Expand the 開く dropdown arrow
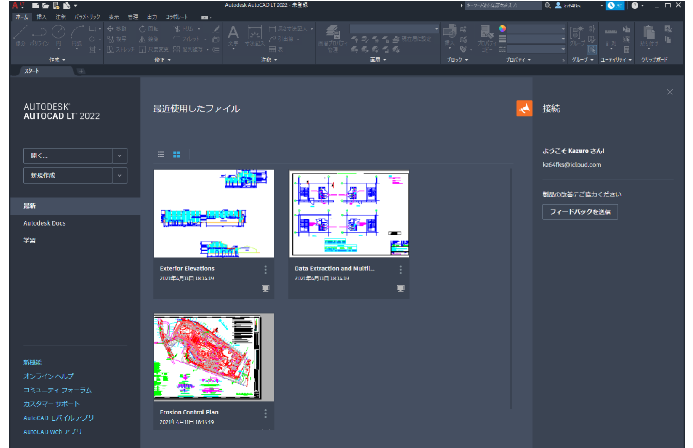 click(120, 156)
